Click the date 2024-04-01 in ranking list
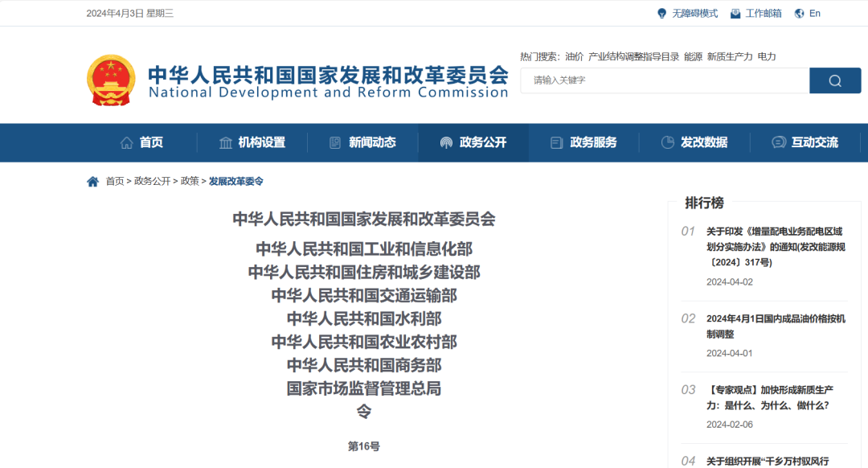Viewport: 868px width, 468px height. pyautogui.click(x=730, y=353)
